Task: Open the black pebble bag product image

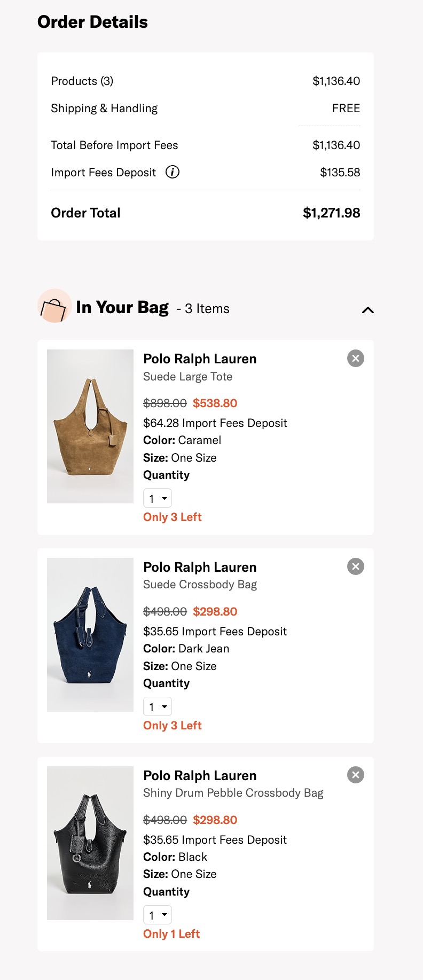Action: [90, 843]
